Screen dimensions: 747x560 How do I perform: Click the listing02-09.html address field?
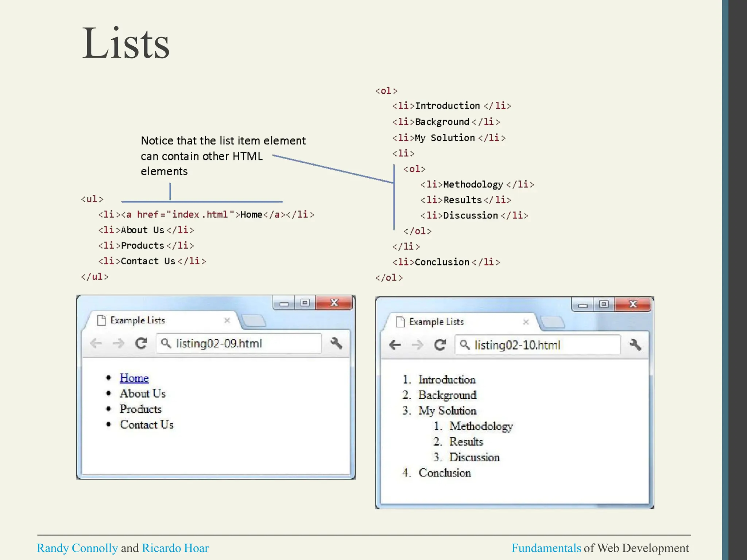(239, 343)
